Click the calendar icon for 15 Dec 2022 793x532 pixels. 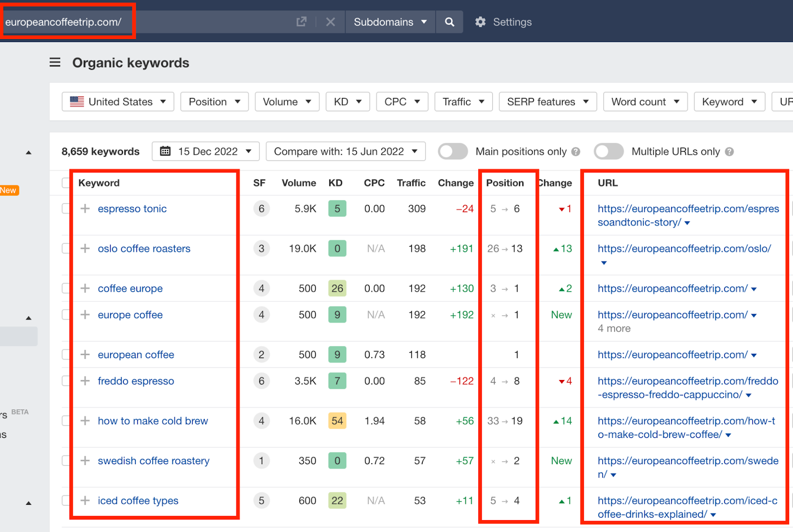166,151
